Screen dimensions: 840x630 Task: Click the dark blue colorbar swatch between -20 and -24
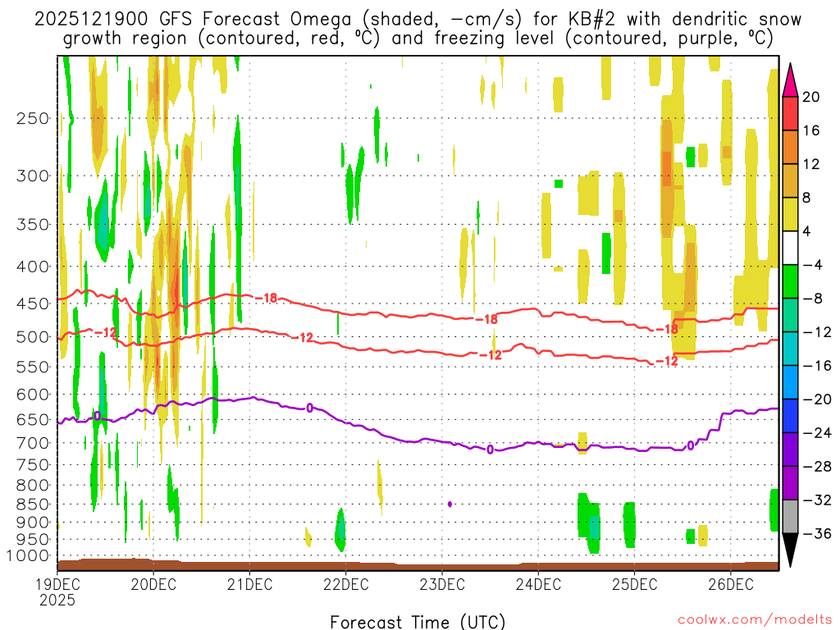pyautogui.click(x=790, y=416)
